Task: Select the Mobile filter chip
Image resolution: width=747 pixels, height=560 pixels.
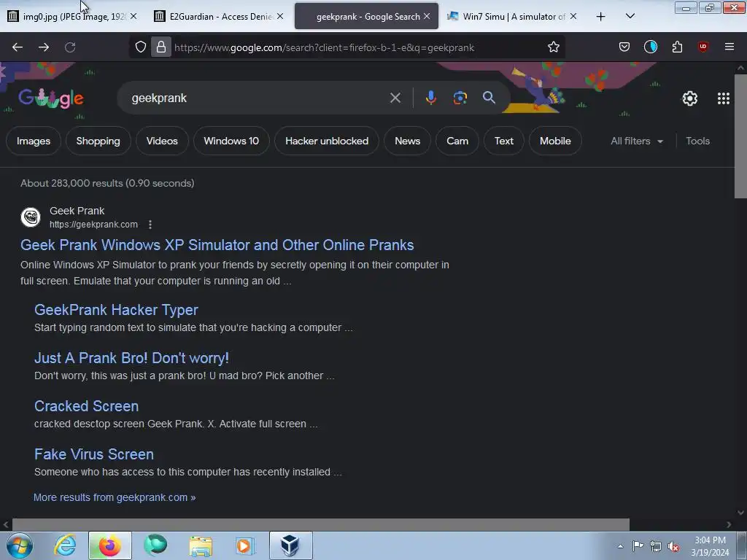Action: (x=555, y=141)
